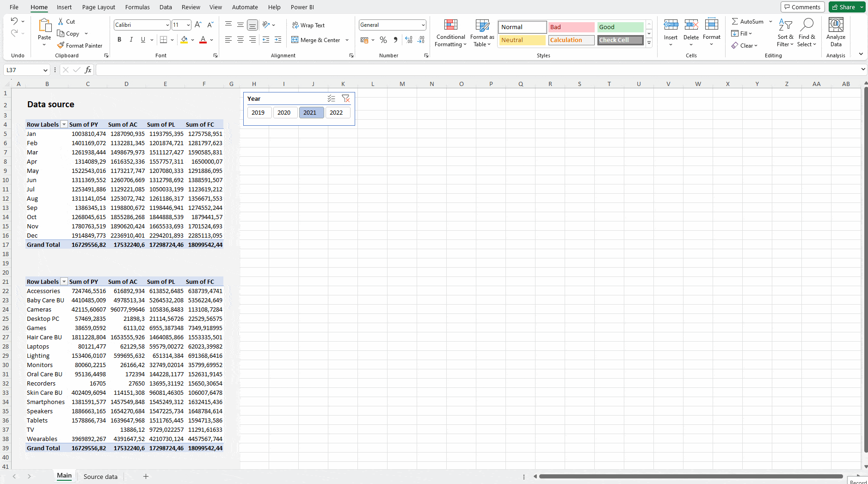Toggle Italic formatting
Viewport: 868px width, 484px height.
pyautogui.click(x=131, y=40)
